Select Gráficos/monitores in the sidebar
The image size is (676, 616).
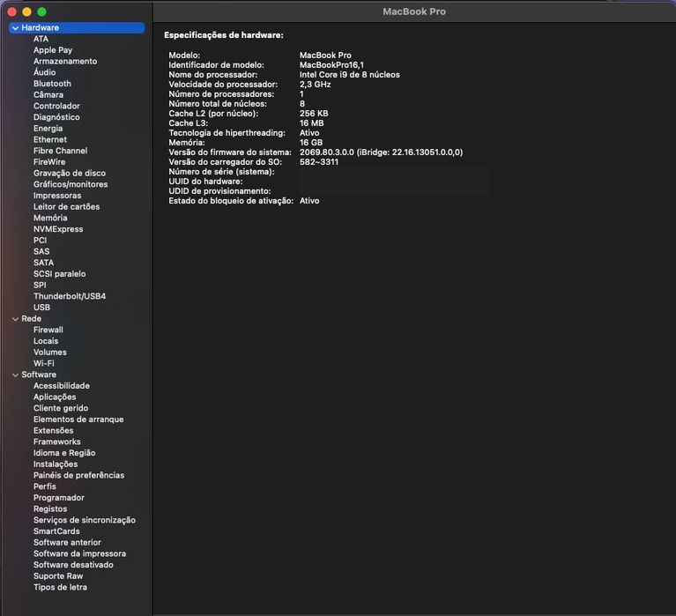[71, 184]
